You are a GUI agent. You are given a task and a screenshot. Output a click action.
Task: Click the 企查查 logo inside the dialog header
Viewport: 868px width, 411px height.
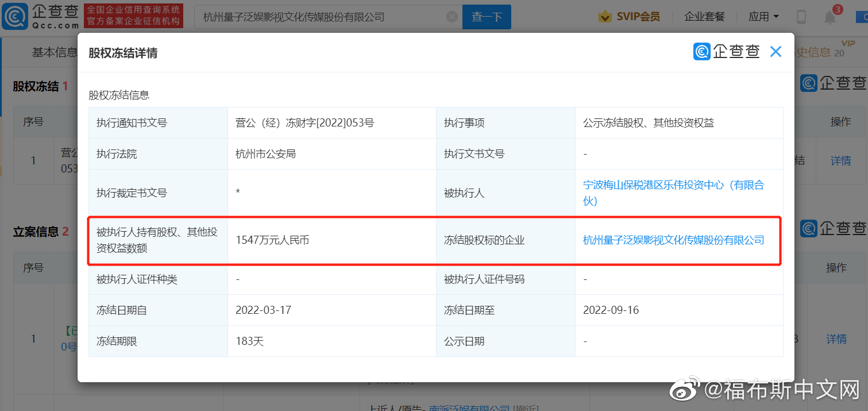pyautogui.click(x=726, y=51)
